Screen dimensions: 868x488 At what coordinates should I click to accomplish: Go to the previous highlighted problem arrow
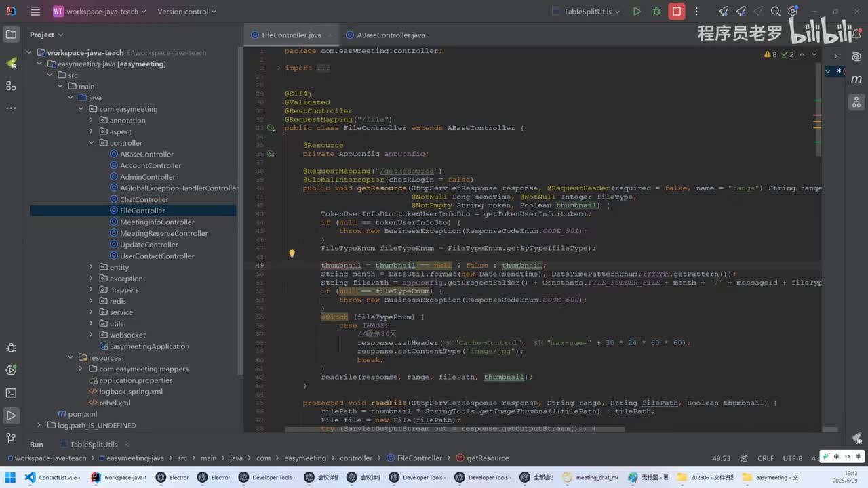coord(802,54)
